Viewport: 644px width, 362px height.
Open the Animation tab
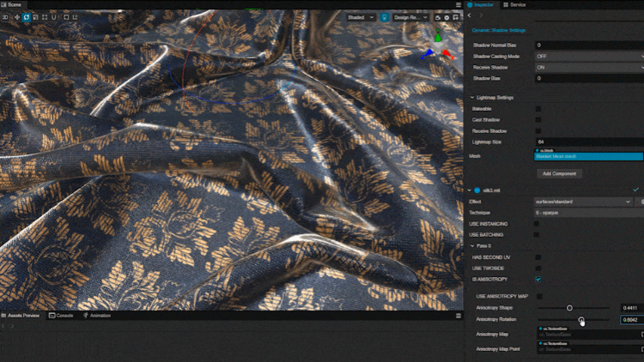click(x=97, y=316)
